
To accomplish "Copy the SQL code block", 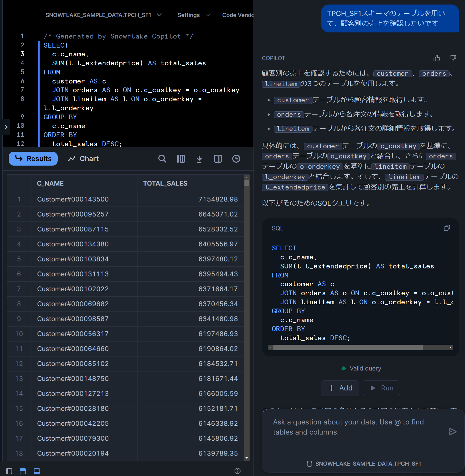I will pos(447,228).
